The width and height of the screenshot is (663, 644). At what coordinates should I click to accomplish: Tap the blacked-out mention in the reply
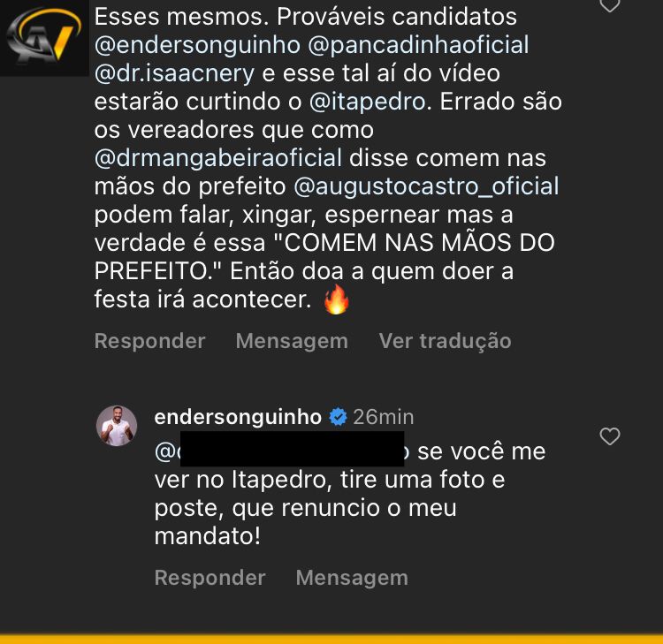280,451
